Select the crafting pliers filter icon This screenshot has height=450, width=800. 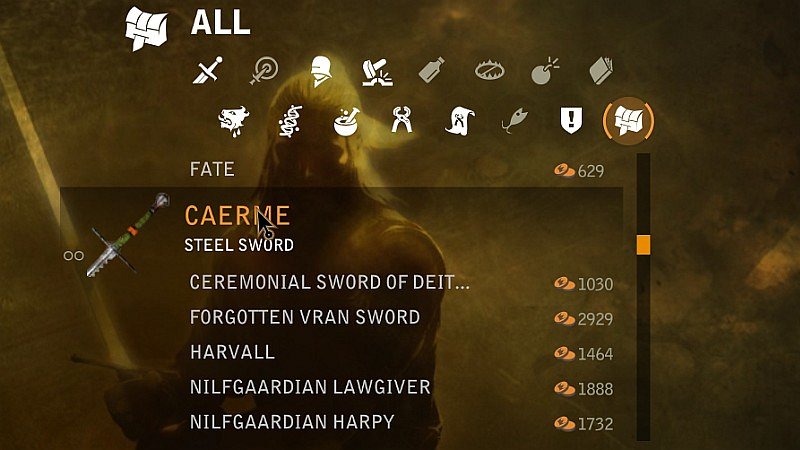click(402, 120)
